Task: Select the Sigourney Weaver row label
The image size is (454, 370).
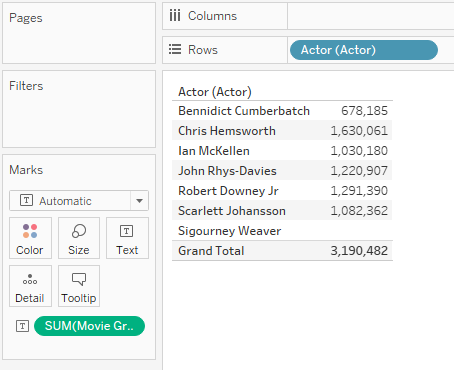Action: point(229,231)
